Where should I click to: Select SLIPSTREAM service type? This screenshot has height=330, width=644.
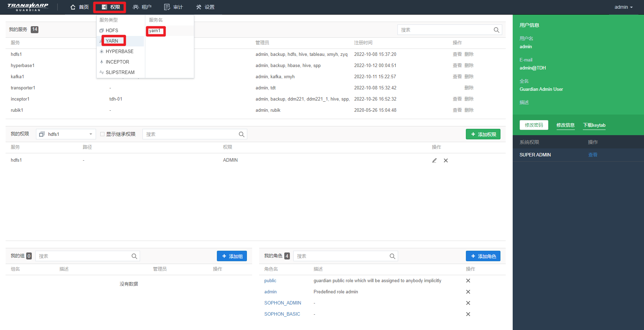[120, 72]
